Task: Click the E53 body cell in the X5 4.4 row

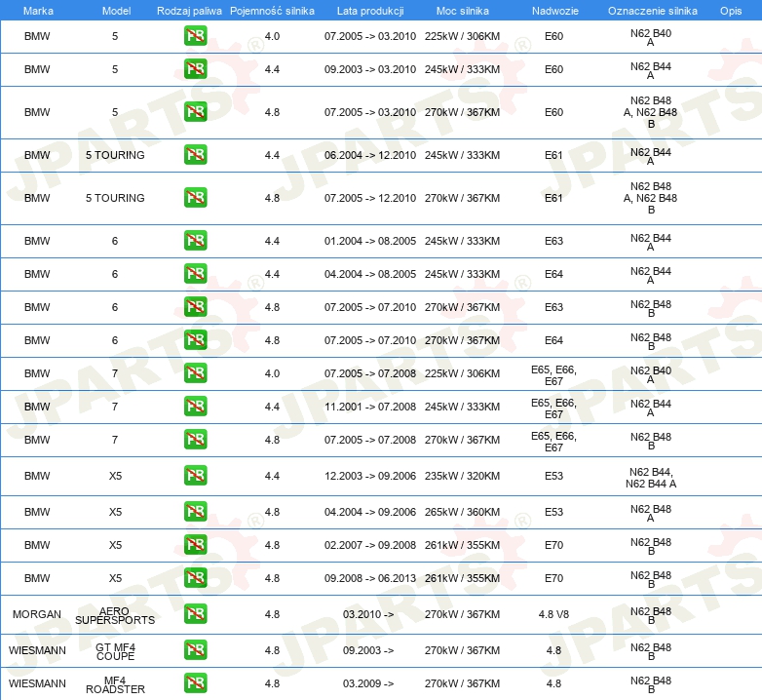Action: [x=553, y=476]
